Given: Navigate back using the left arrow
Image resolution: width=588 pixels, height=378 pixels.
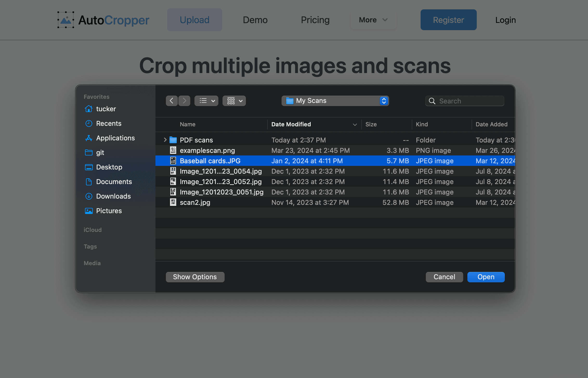Looking at the screenshot, I should 172,101.
